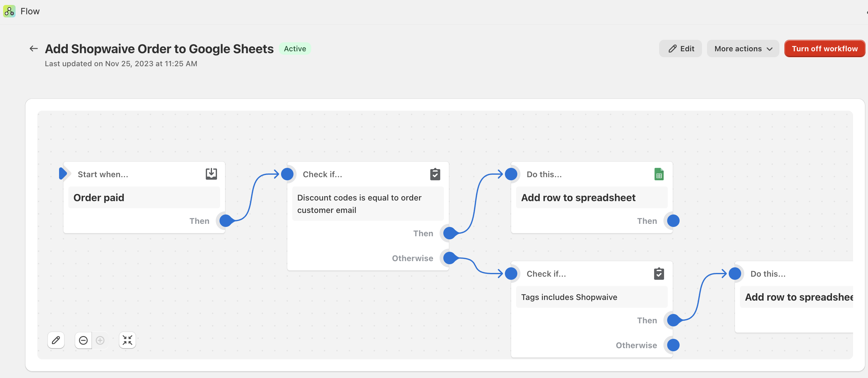868x378 pixels.
Task: Click Then output node of Order paid
Action: pos(226,221)
